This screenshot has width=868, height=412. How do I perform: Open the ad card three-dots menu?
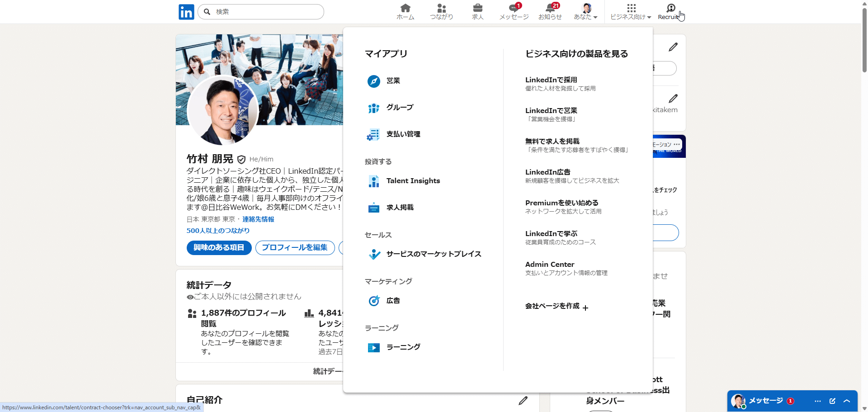[x=677, y=144]
